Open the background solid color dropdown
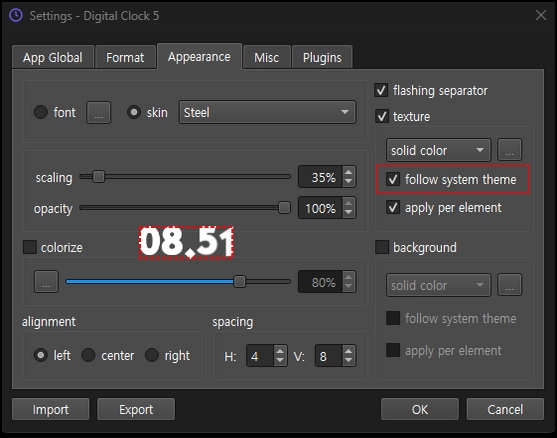 click(438, 285)
